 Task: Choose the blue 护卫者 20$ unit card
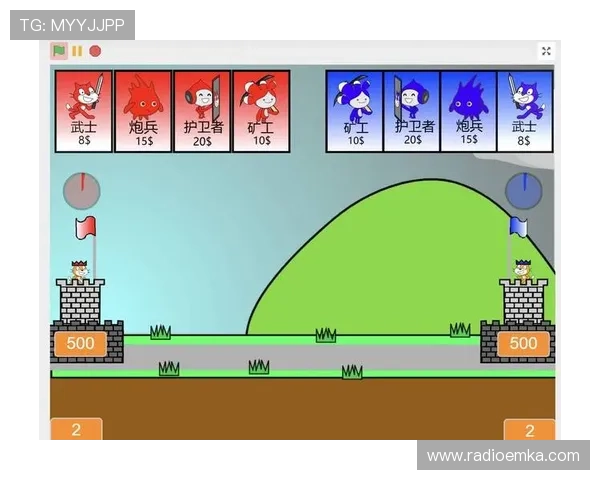412,111
